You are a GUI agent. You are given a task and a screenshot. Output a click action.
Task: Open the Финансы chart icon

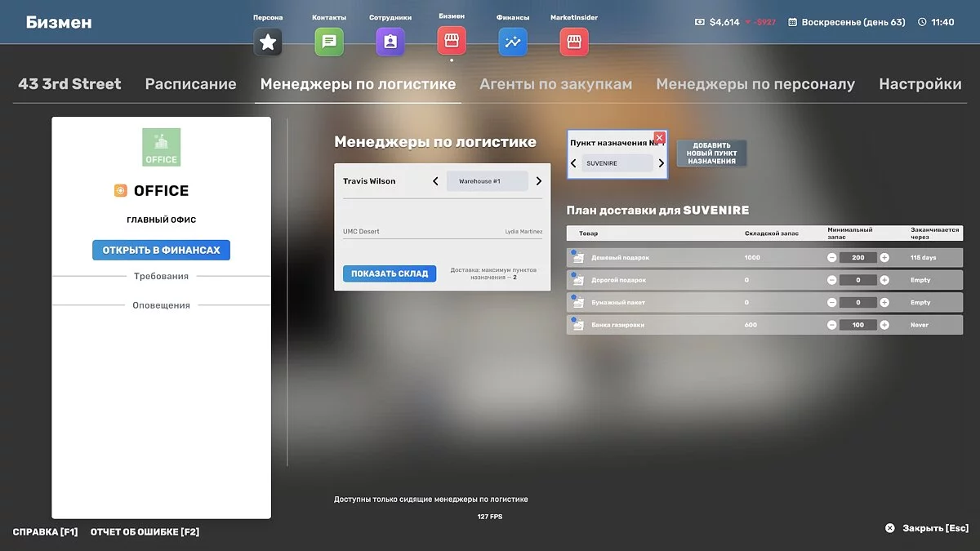[x=513, y=42]
